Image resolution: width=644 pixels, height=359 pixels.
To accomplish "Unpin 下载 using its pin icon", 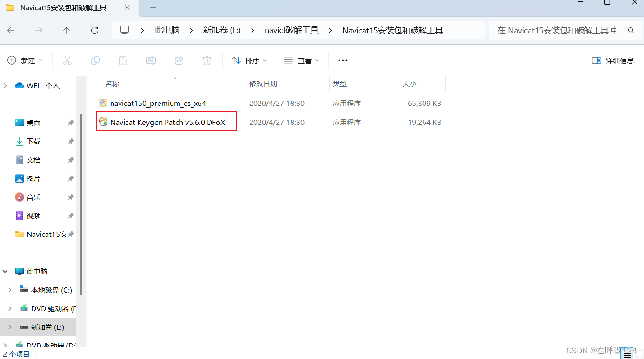I will pyautogui.click(x=71, y=141).
